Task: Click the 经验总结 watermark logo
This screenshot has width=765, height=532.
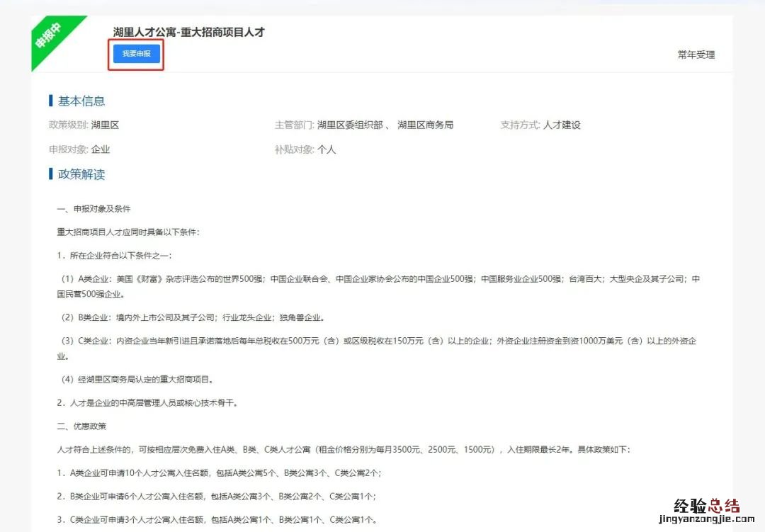Action: click(705, 505)
